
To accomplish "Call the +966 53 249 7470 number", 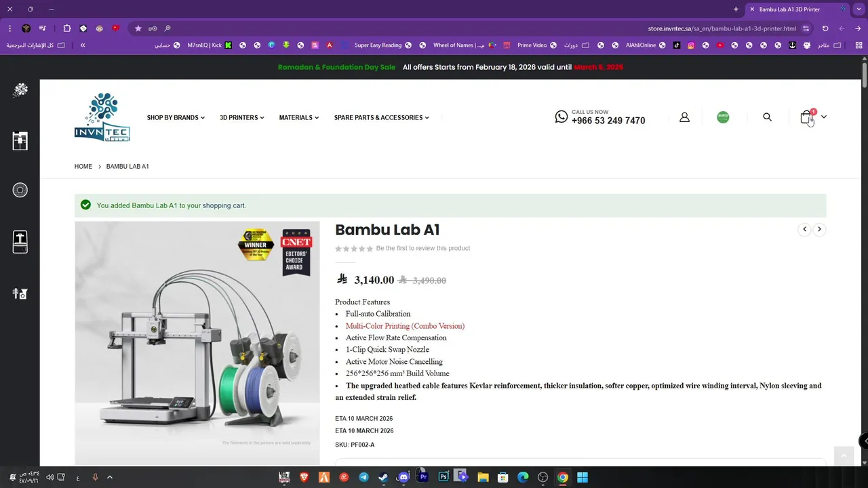I will point(608,121).
